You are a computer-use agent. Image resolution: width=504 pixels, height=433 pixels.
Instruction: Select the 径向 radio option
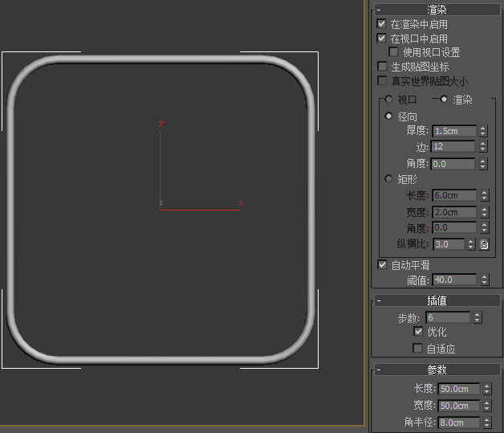[x=388, y=116]
